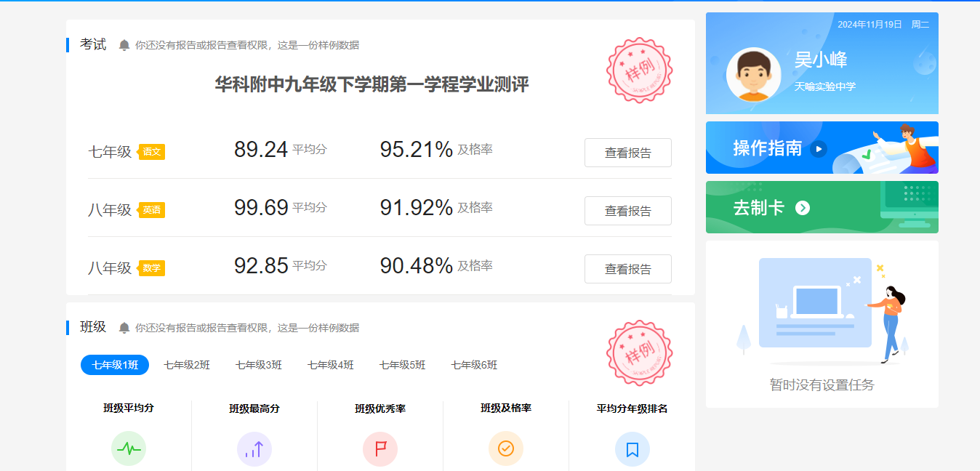Click the 89.24 average score value
Image resolution: width=980 pixels, height=471 pixels.
tap(261, 149)
